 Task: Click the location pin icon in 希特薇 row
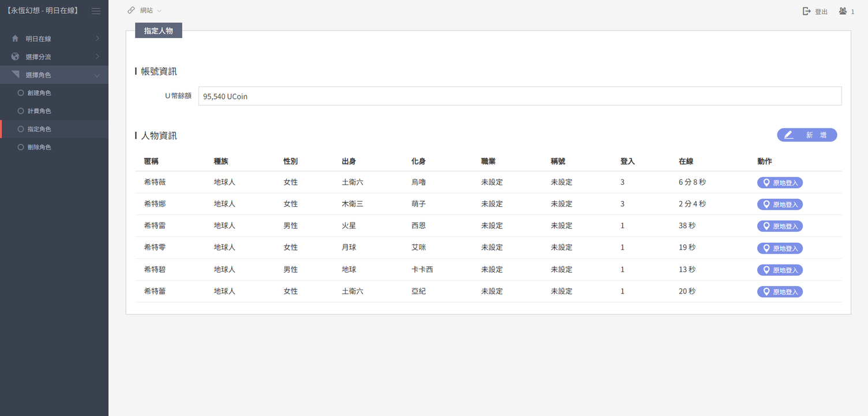[x=766, y=183]
